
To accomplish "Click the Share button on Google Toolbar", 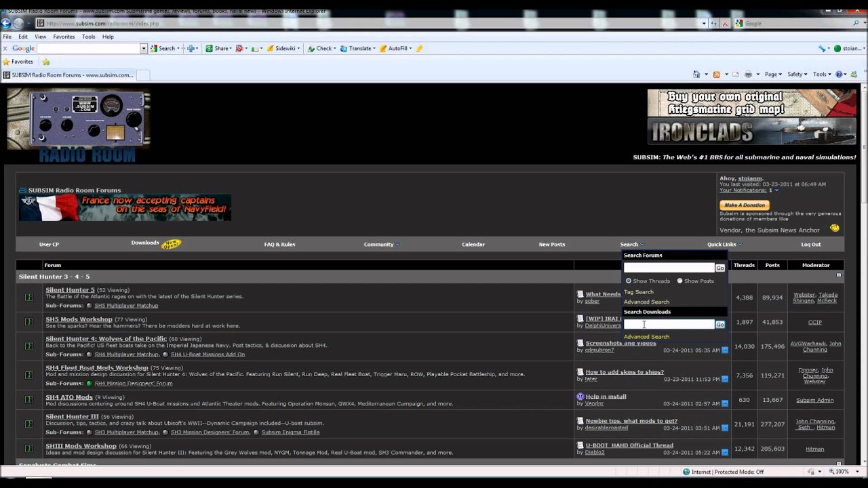I will tap(218, 48).
